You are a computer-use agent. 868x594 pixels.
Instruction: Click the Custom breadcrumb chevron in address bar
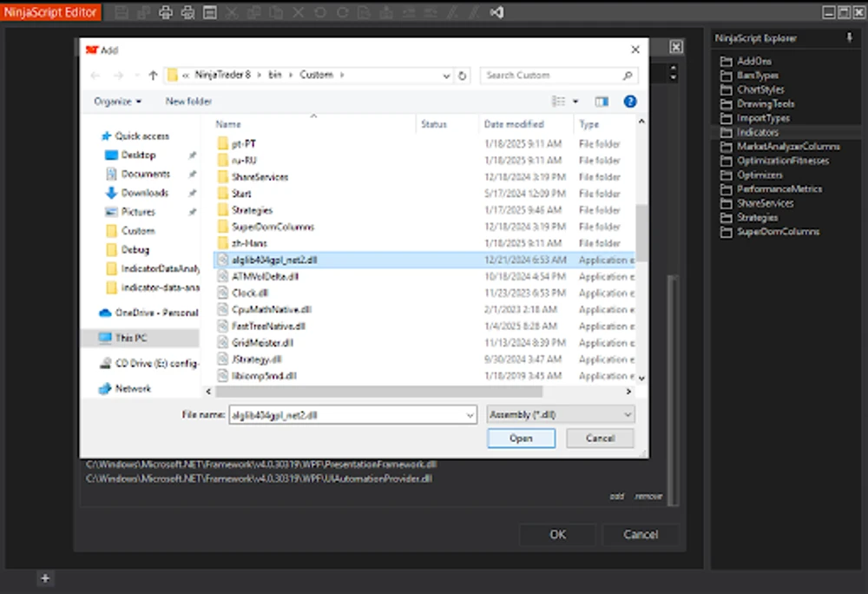342,75
